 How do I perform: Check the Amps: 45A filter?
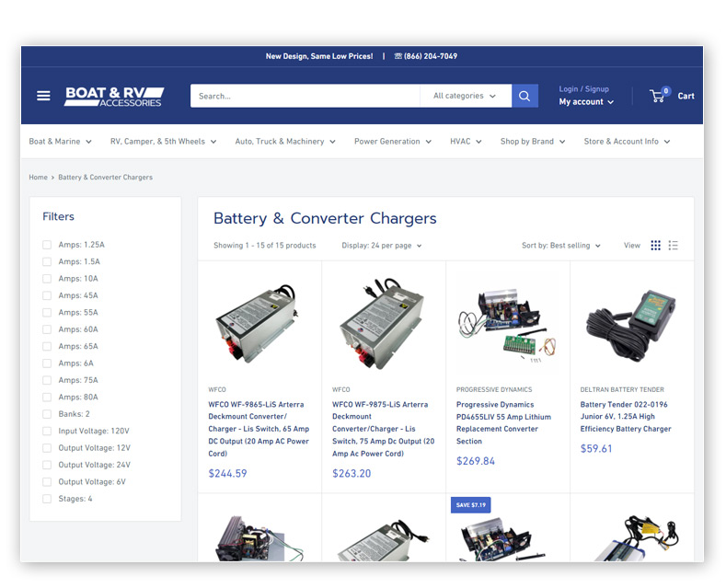click(x=47, y=296)
